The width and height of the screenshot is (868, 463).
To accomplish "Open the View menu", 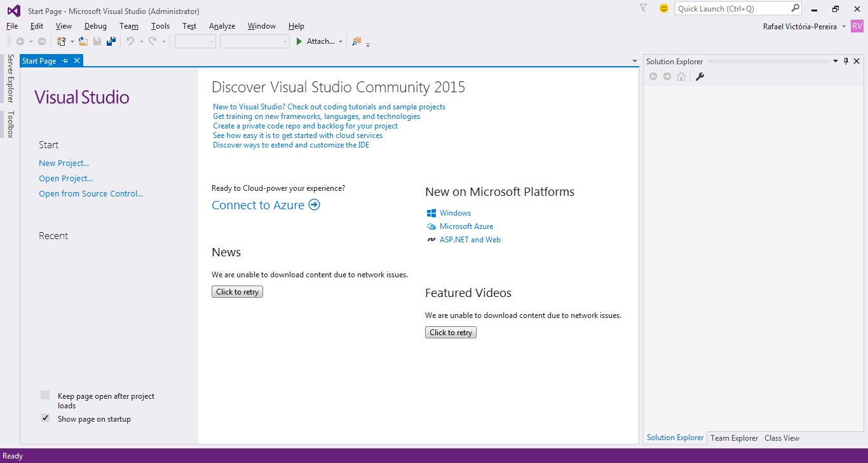I will [64, 26].
